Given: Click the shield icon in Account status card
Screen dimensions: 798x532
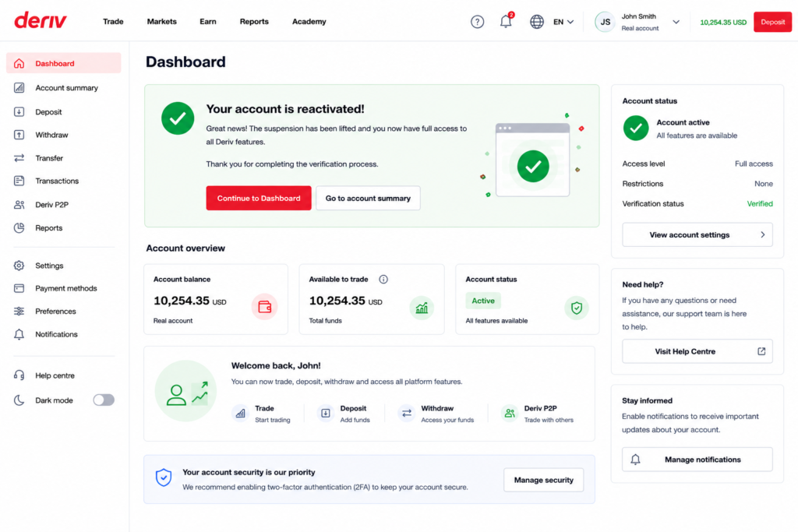Looking at the screenshot, I should [576, 308].
